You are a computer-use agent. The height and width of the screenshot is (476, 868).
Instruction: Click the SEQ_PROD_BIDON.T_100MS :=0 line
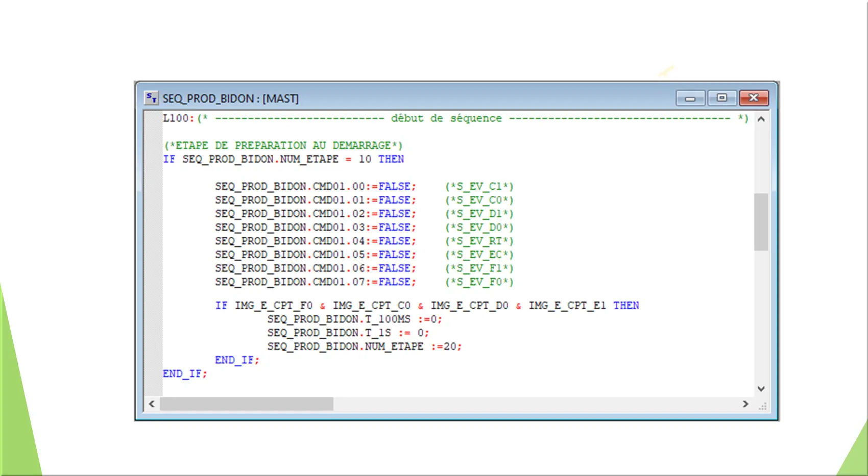click(355, 319)
